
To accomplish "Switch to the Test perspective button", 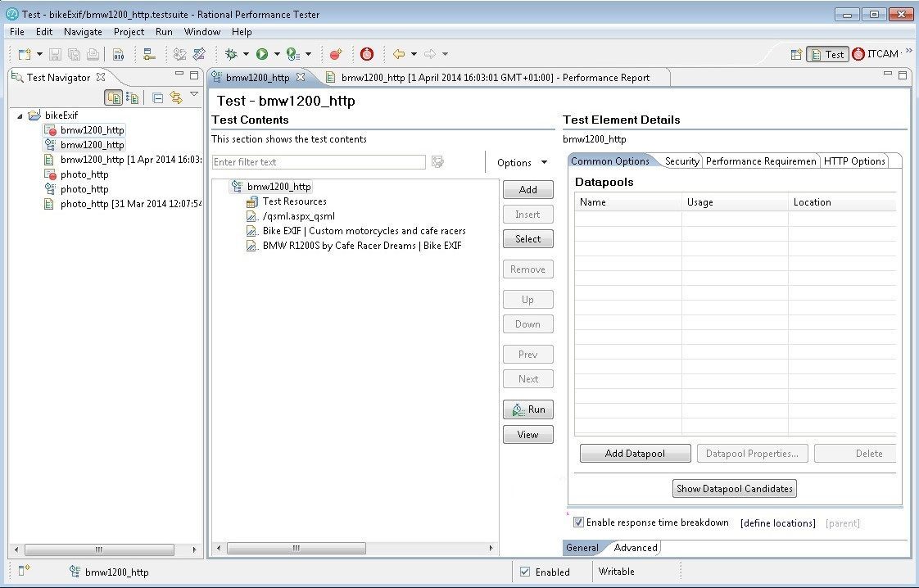I will [x=828, y=53].
